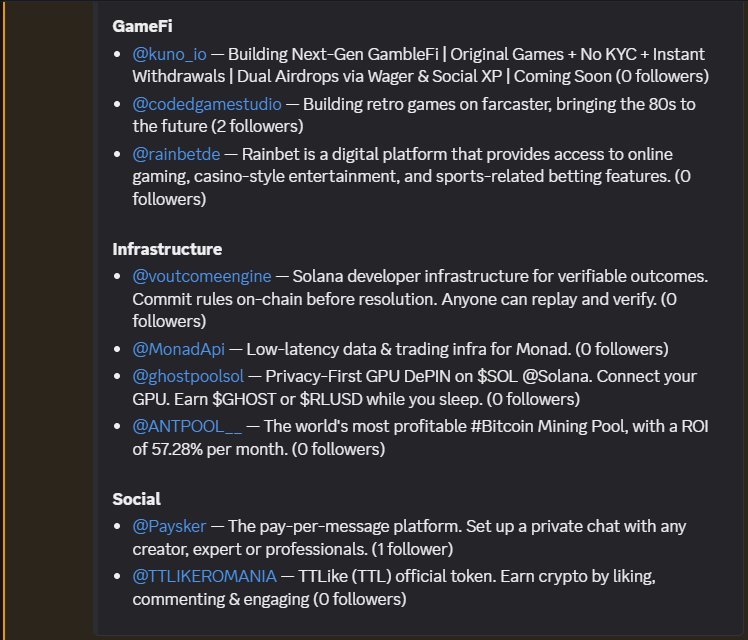Image resolution: width=748 pixels, height=640 pixels.
Task: Click the @ANTPOOL__ mention link
Action: (188, 425)
